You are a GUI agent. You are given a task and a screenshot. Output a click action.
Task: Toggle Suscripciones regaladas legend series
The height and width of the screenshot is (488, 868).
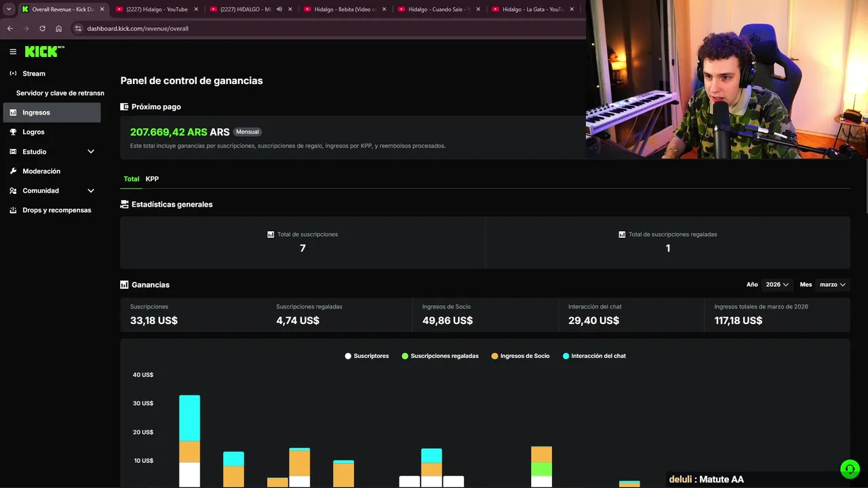pyautogui.click(x=440, y=356)
